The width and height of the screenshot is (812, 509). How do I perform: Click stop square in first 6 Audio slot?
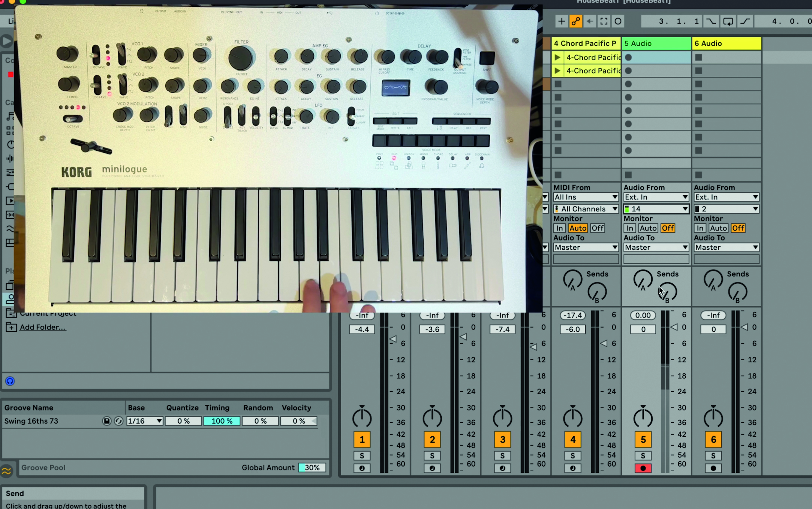coord(698,57)
